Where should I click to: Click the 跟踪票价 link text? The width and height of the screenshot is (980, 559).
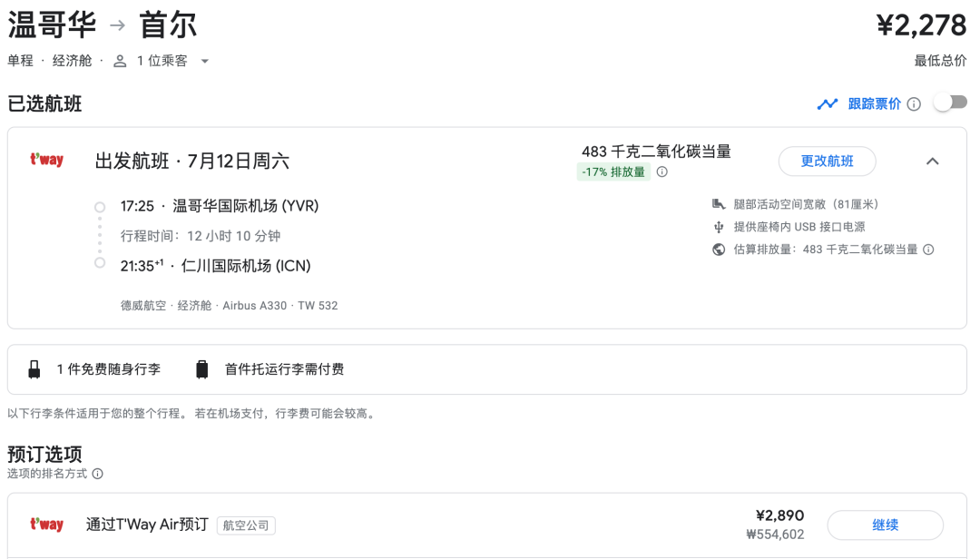(874, 104)
